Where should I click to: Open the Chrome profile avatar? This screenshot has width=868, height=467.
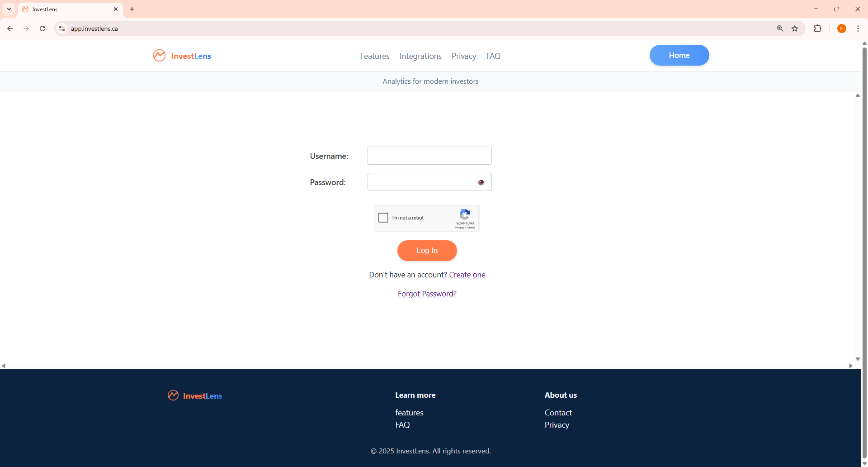pos(841,29)
